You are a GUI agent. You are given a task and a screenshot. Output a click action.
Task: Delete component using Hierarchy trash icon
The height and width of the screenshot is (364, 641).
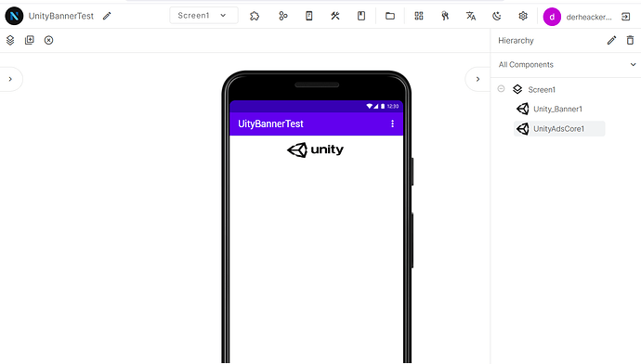coord(631,41)
